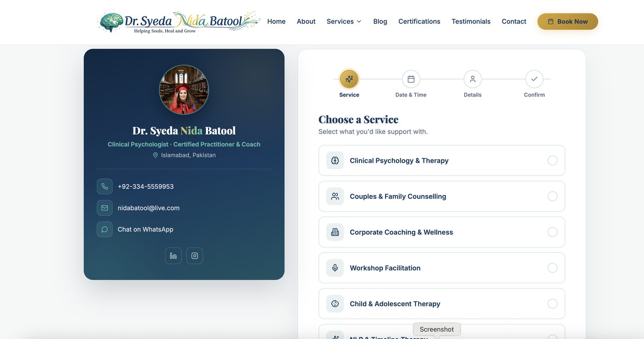644x339 pixels.
Task: Click the people icon for Couples Counselling
Action: pyautogui.click(x=335, y=196)
